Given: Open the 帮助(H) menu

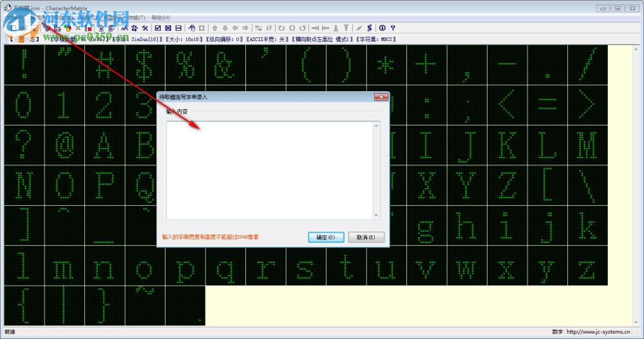Looking at the screenshot, I should (160, 17).
